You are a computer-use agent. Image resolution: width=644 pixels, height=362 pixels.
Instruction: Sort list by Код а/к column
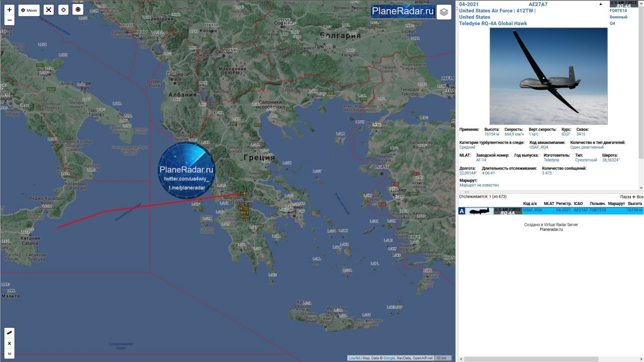click(530, 203)
